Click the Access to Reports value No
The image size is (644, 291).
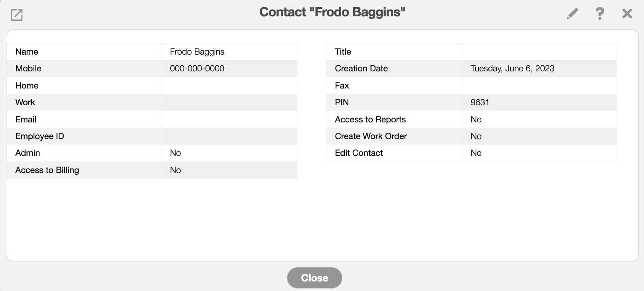click(476, 120)
